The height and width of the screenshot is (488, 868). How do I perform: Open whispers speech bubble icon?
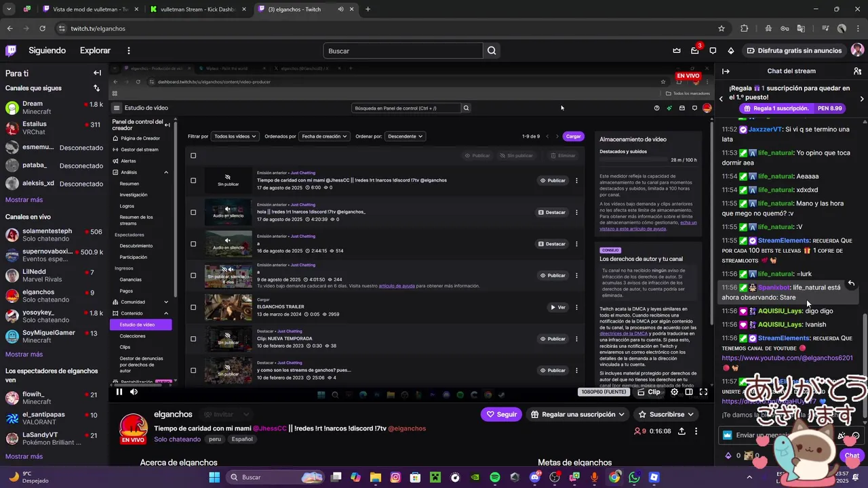[713, 51]
